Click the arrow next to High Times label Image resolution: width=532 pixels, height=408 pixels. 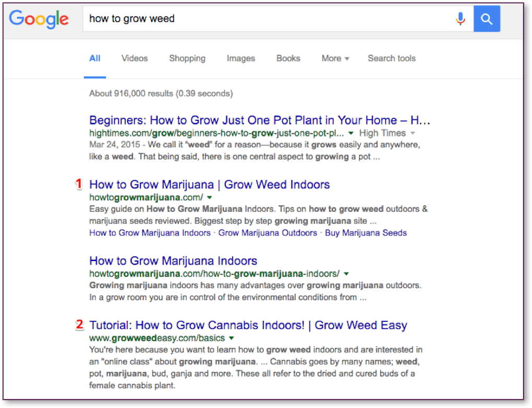coord(413,133)
